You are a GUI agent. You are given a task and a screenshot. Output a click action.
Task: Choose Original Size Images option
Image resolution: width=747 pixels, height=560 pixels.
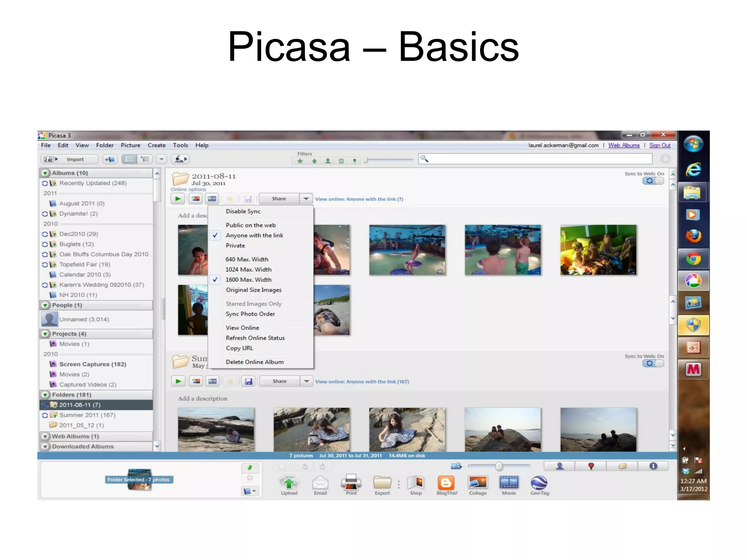pos(261,290)
